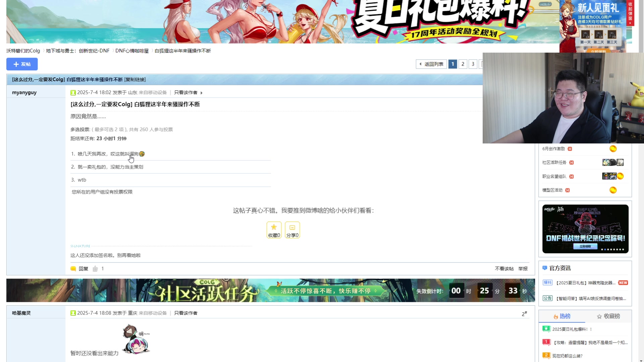Click gold coin icon in 模型区活动 row

click(x=613, y=190)
